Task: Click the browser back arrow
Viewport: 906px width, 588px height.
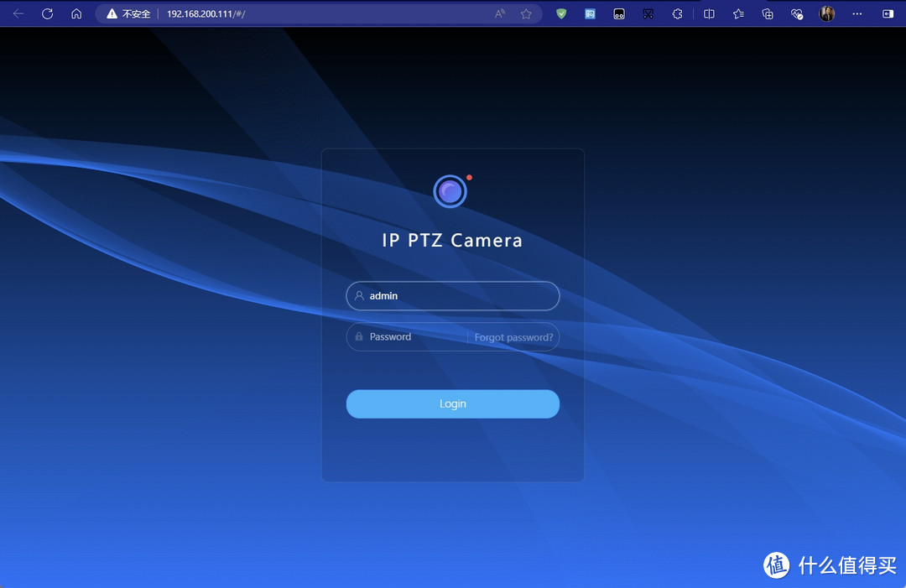Action: tap(18, 13)
